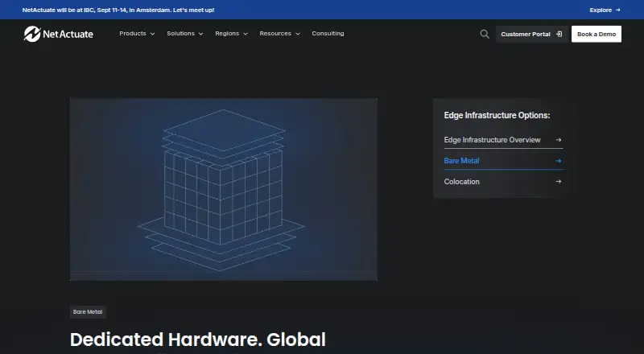Click the arrow next to Explore
Image resolution: width=644 pixels, height=354 pixels.
[618, 10]
